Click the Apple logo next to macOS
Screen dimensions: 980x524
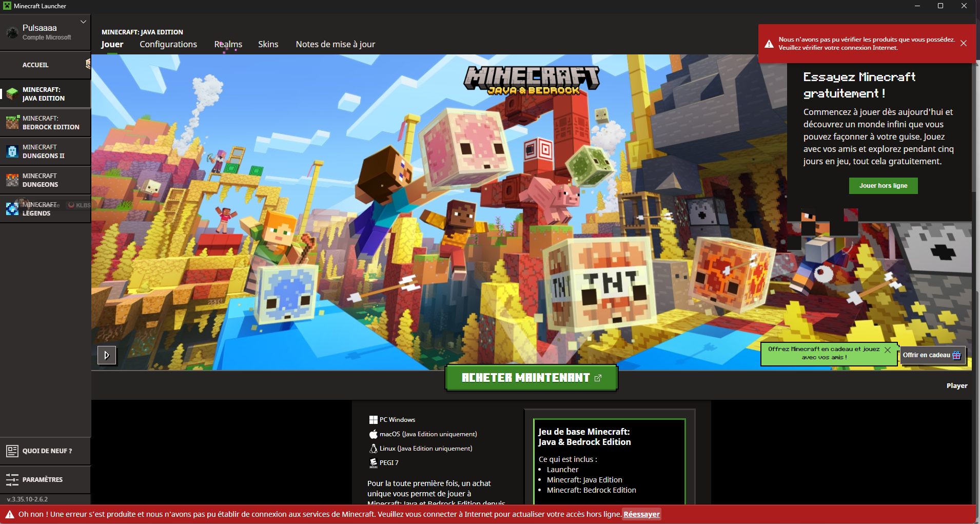point(373,434)
